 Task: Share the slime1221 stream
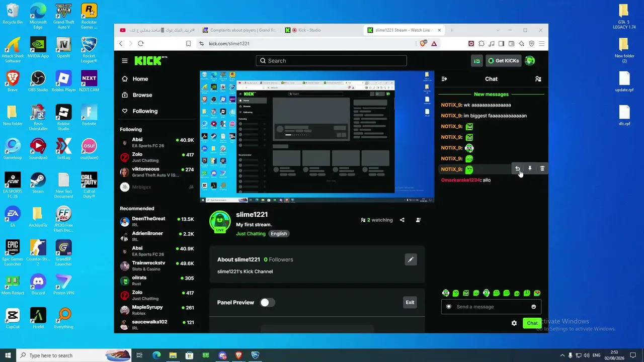click(x=402, y=220)
